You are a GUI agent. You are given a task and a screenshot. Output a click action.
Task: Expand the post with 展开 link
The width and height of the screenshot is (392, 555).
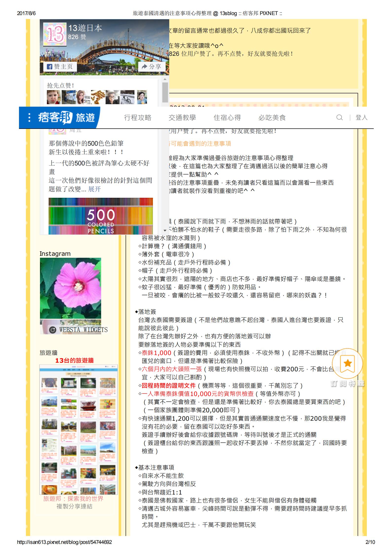pos(94,189)
